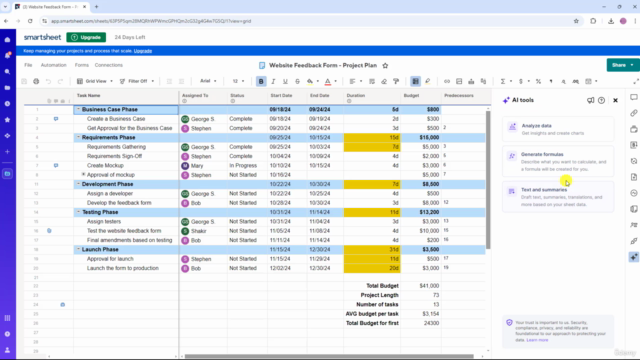Click the Redo arrow
The image size is (640, 360).
[60, 81]
